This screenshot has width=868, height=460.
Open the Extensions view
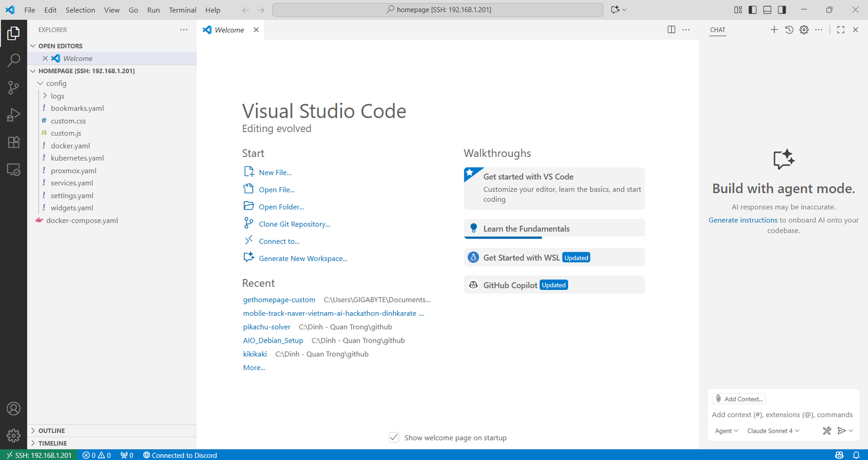[14, 142]
